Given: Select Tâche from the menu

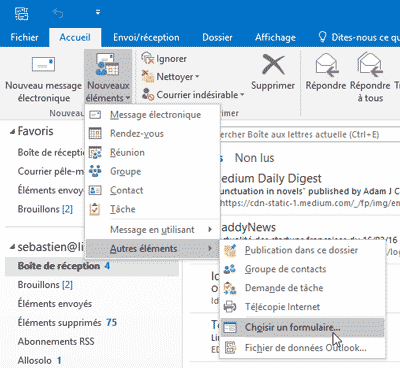Looking at the screenshot, I should [x=153, y=209].
